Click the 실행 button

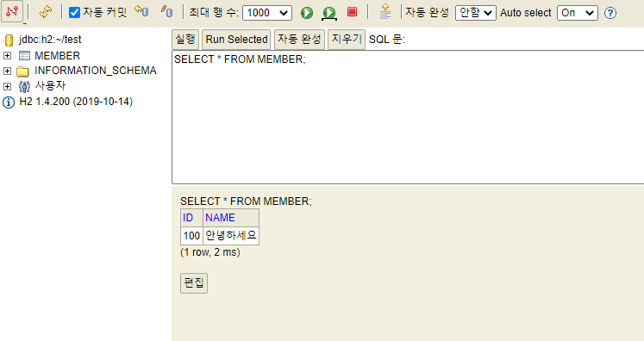coord(185,40)
